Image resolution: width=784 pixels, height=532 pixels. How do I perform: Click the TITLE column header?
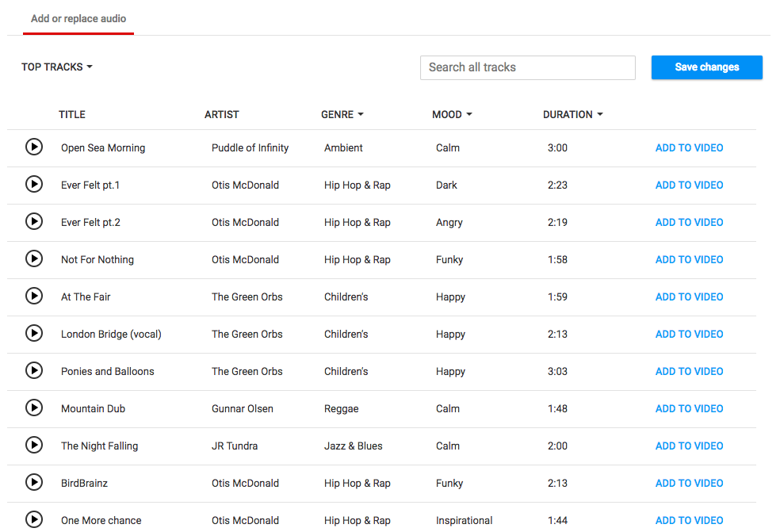[72, 114]
